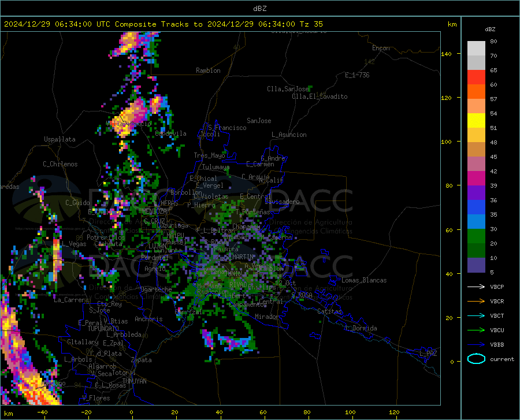Select the yellow 51-54 dBZ legend swatch
The width and height of the screenshot is (520, 420).
[476, 121]
